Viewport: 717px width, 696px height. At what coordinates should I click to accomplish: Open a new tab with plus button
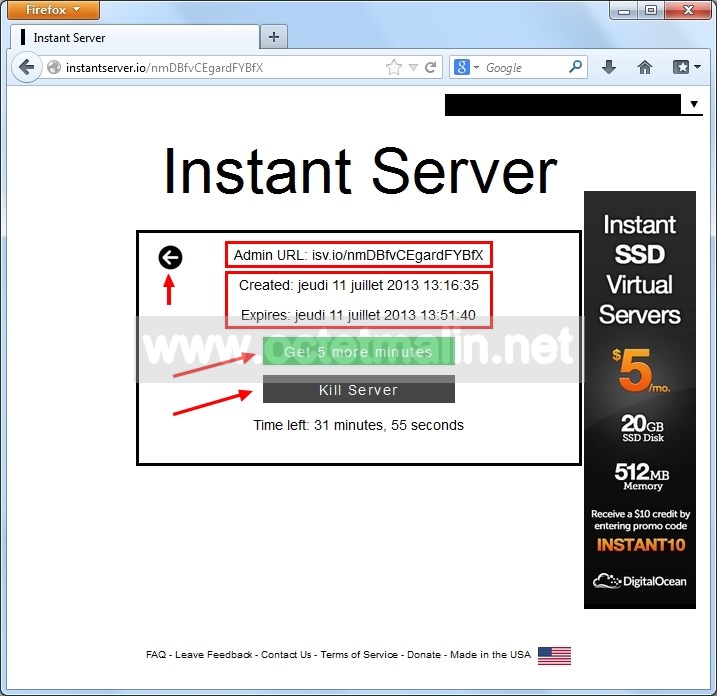tap(273, 37)
